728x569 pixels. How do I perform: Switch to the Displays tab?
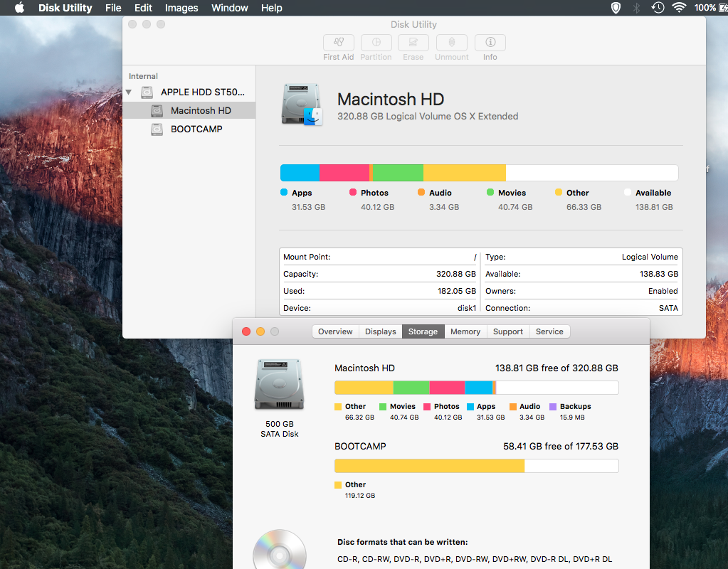click(380, 331)
